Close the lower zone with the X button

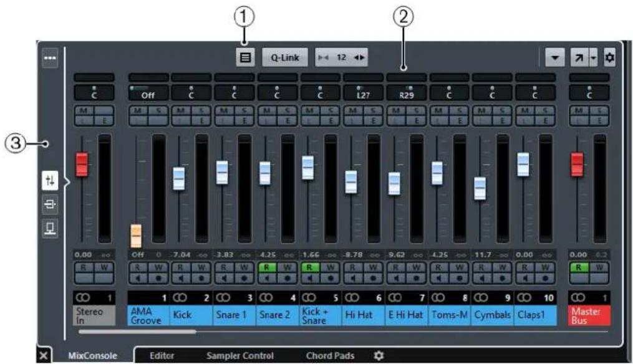pos(44,355)
